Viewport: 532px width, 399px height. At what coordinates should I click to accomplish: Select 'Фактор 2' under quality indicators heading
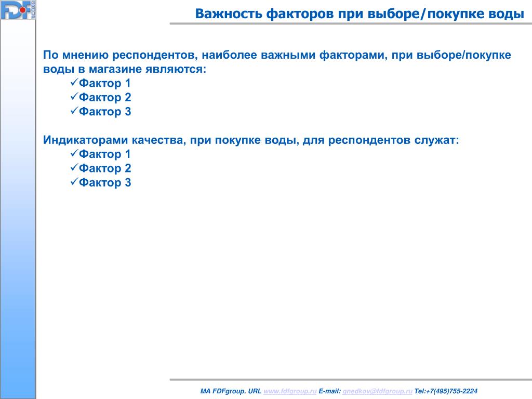pos(105,168)
